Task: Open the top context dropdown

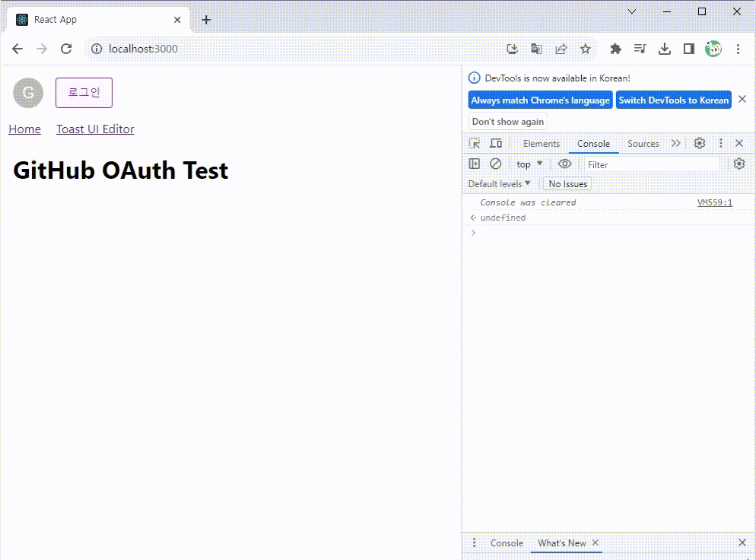Action: [529, 164]
